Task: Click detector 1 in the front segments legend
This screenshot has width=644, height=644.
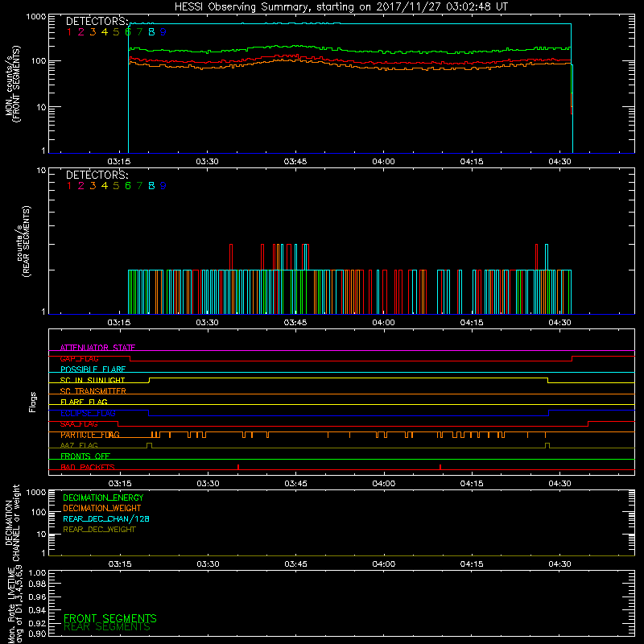Action: (x=69, y=32)
